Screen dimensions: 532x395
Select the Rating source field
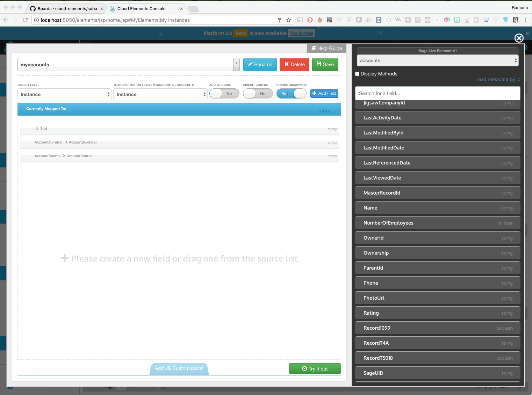(438, 313)
